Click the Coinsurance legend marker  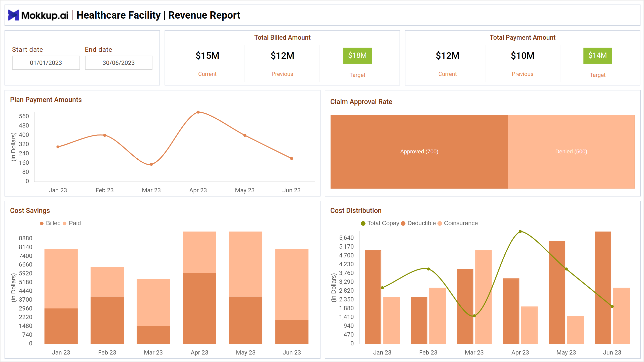440,223
